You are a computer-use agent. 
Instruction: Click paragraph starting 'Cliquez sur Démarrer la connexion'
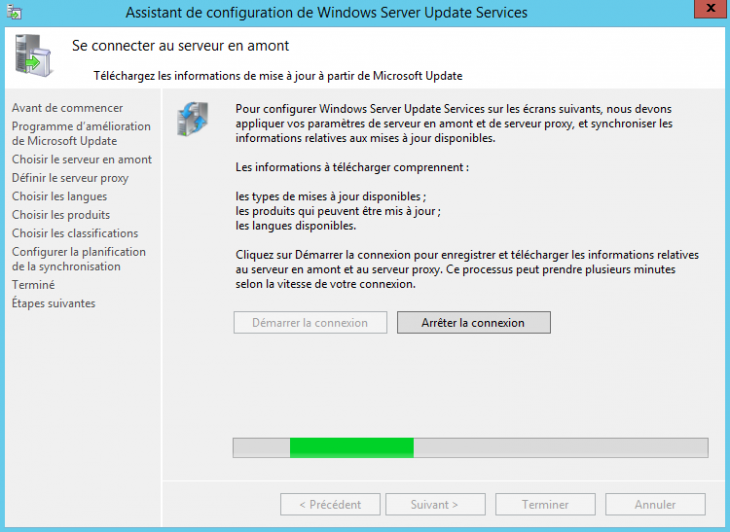pos(467,269)
